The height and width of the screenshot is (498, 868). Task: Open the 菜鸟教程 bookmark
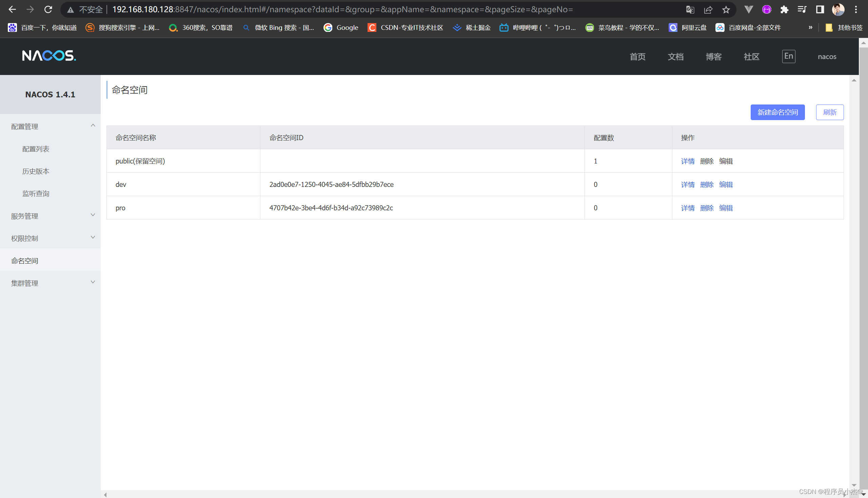tap(622, 28)
